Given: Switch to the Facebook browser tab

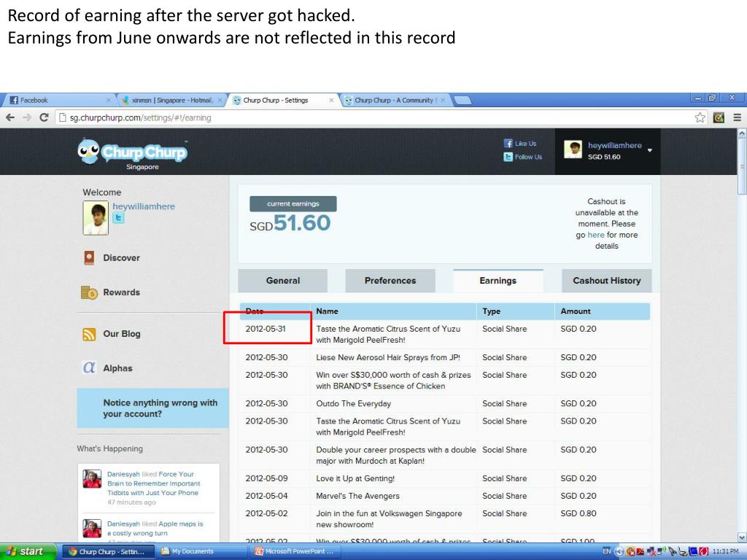Looking at the screenshot, I should (57, 100).
